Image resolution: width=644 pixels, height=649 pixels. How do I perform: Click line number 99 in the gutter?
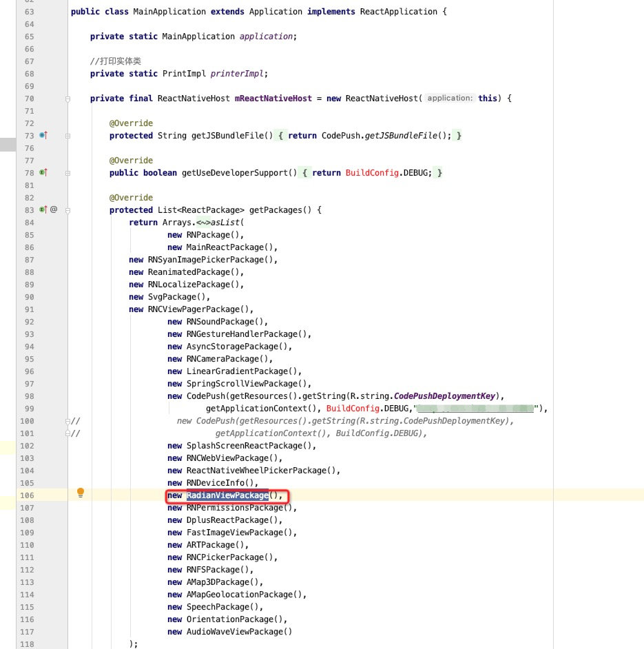(x=30, y=409)
